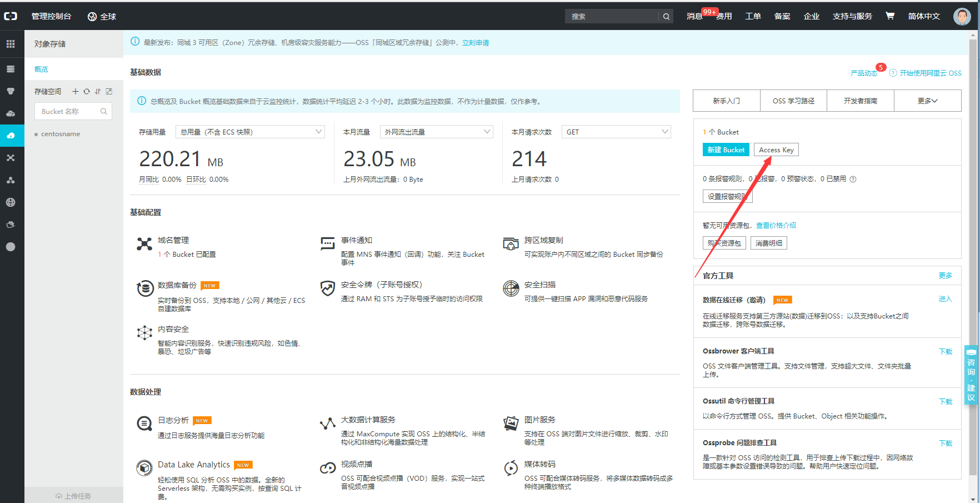Open the 消息 menu in top bar
Screen dimensions: 980x503
click(694, 16)
